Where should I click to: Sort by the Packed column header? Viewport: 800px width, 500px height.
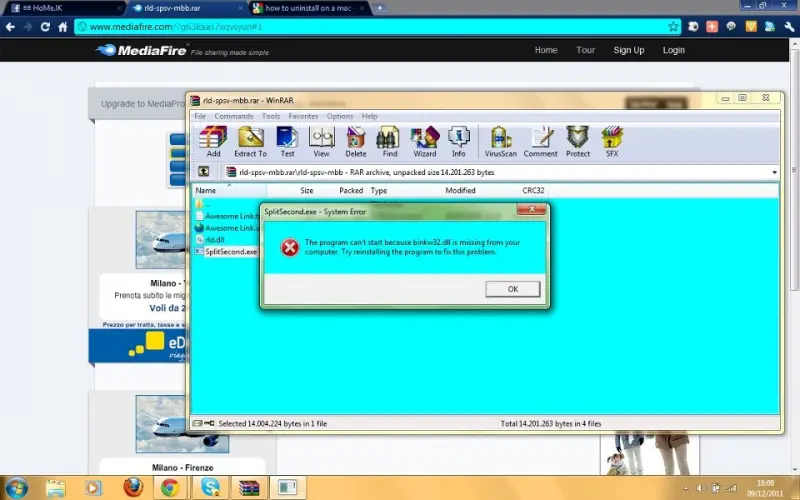click(351, 190)
